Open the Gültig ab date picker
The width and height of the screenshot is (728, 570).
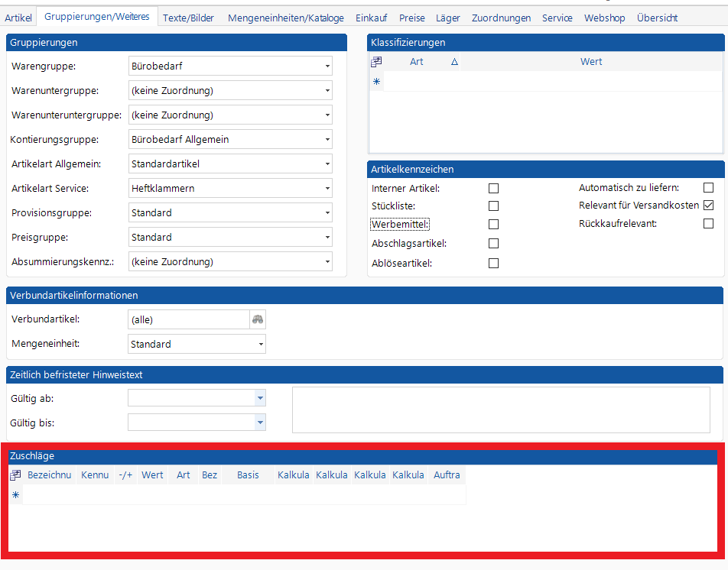coord(260,398)
